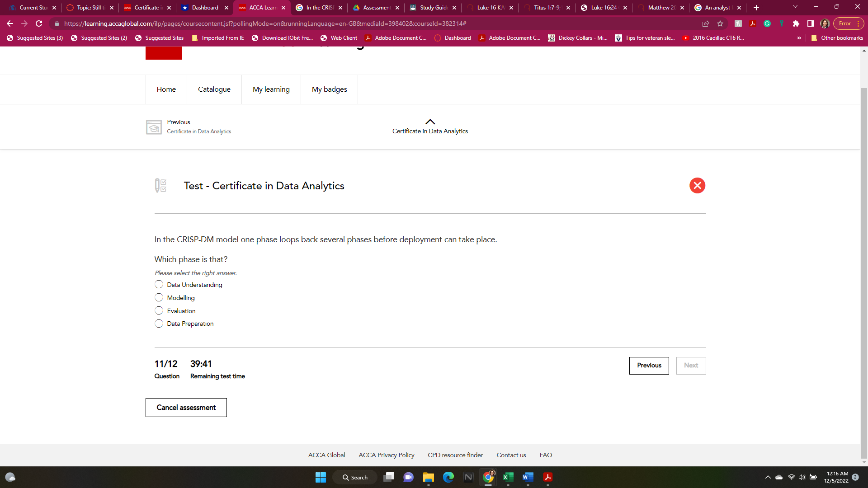Switch to the Study Guide browser tab

tap(433, 8)
